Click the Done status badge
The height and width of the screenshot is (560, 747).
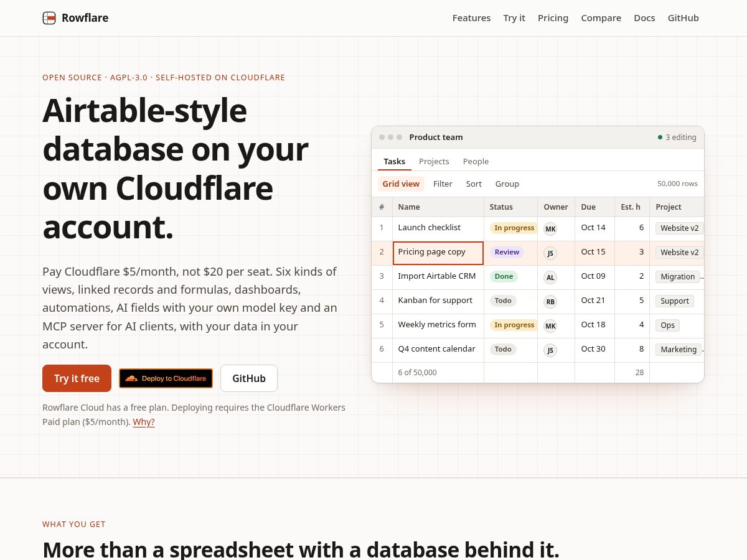click(x=504, y=276)
